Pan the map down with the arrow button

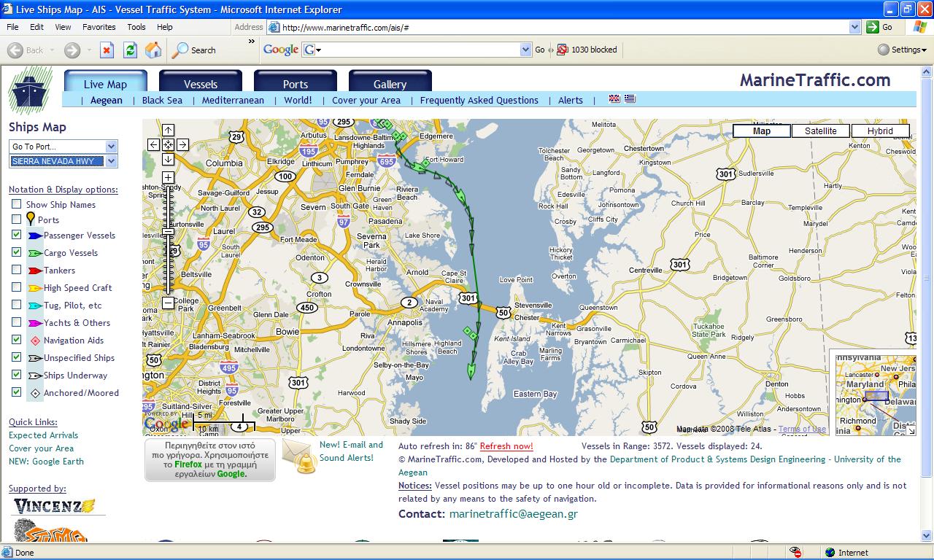pos(168,160)
